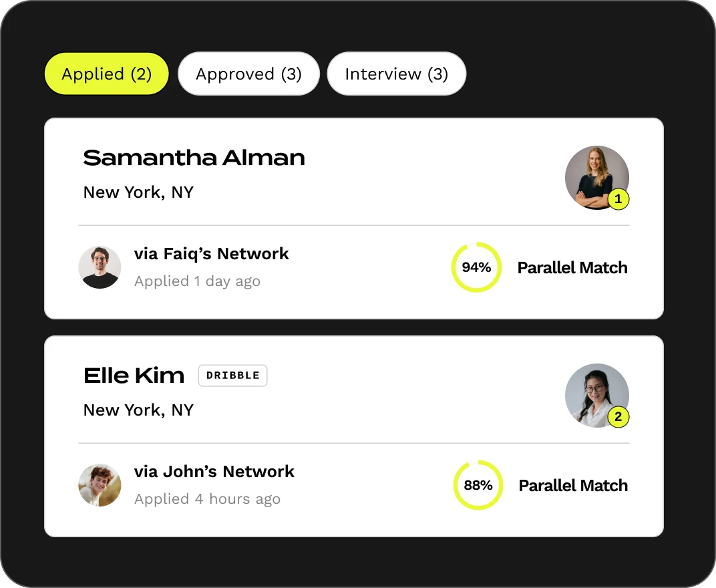The image size is (716, 588).
Task: Click via Faiq's Network label
Action: [212, 254]
